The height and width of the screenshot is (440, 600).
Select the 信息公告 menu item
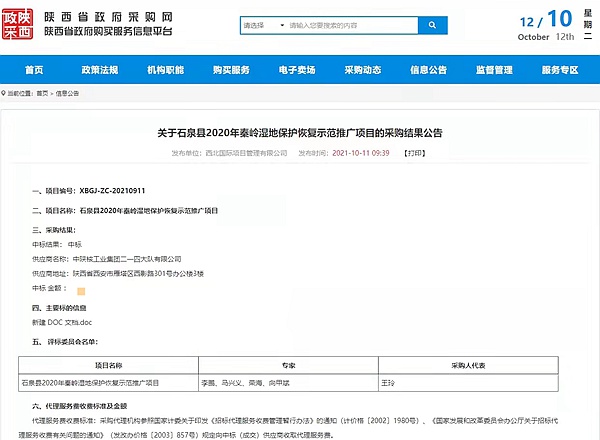(x=428, y=70)
